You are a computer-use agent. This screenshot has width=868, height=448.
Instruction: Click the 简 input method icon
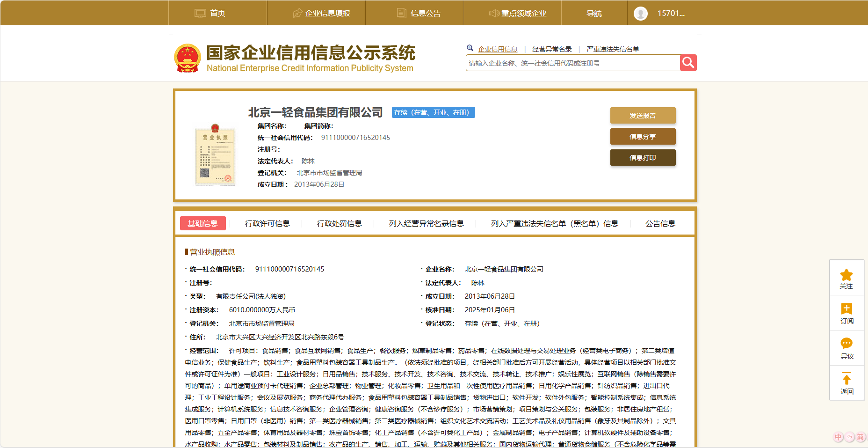pos(861,437)
